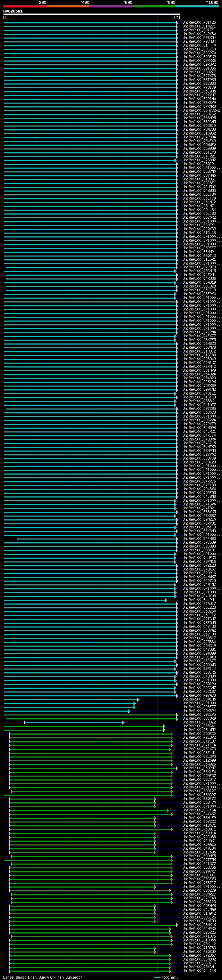Select label UniRef100_P41376
222x980 pixels.
pyautogui.click(x=199, y=936)
